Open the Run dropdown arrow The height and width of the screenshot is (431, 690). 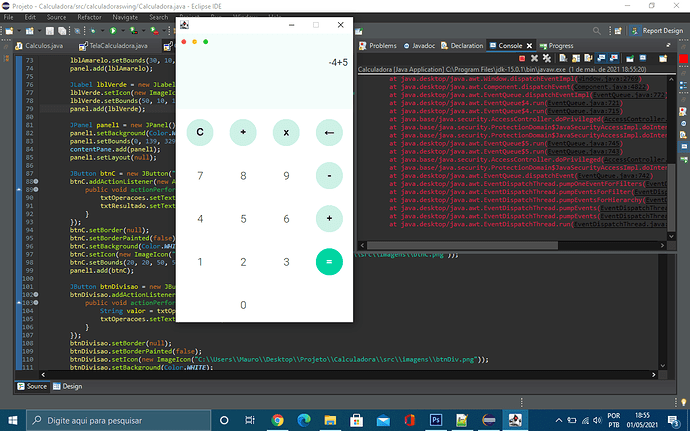[122, 31]
